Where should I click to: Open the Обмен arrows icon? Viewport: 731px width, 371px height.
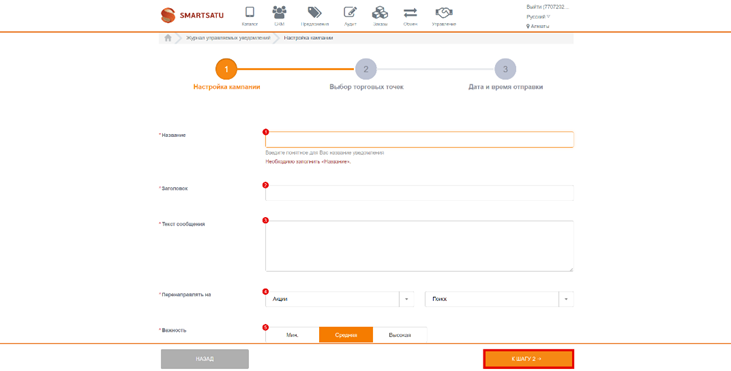point(410,12)
